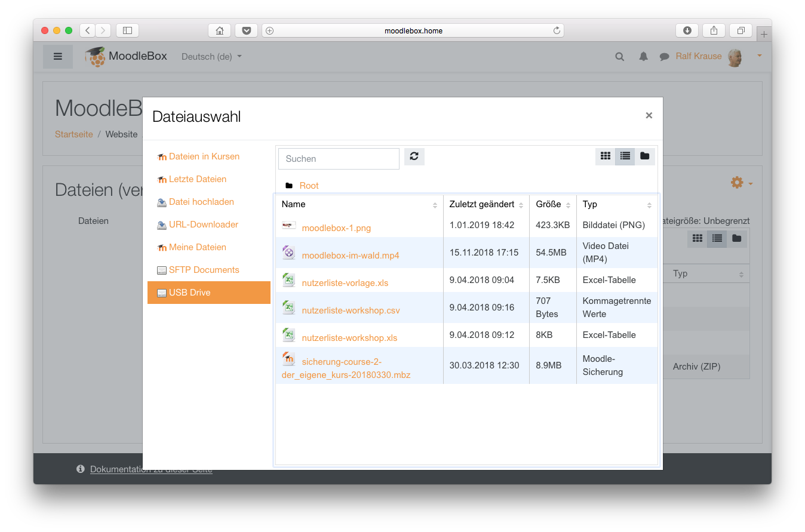Close the Dateiauswahl dialog
Screen dimensions: 805x532
pos(649,116)
